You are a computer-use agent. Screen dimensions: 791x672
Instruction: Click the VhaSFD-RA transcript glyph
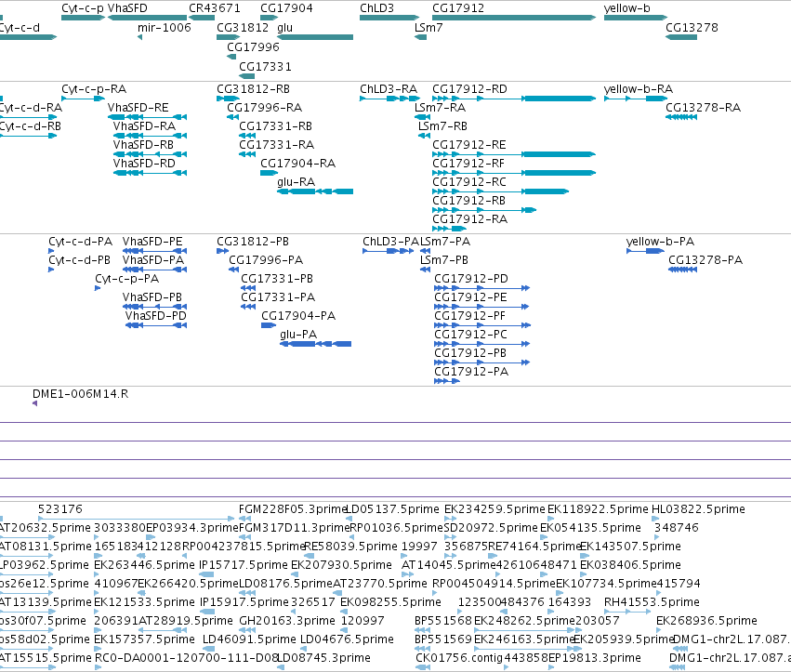click(150, 136)
